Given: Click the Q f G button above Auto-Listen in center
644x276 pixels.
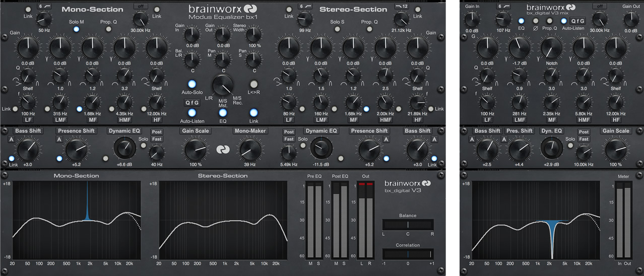Looking at the screenshot, I should point(192,102).
